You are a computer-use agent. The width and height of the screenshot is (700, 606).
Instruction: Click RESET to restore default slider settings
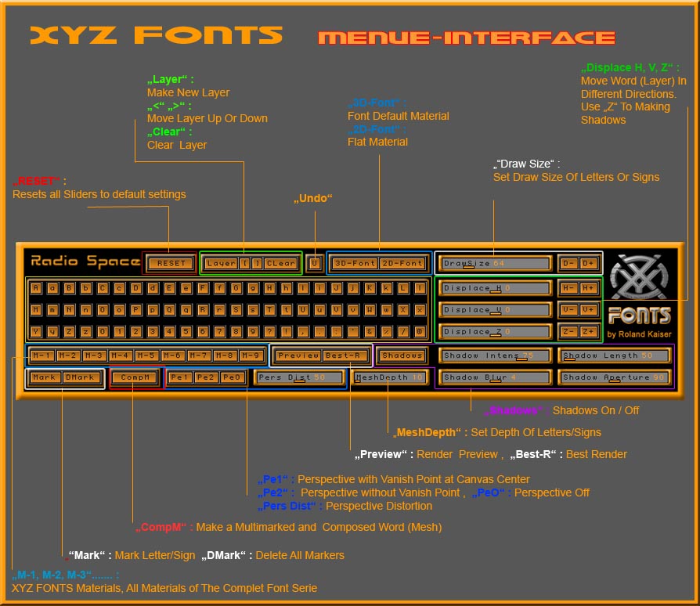(x=171, y=264)
